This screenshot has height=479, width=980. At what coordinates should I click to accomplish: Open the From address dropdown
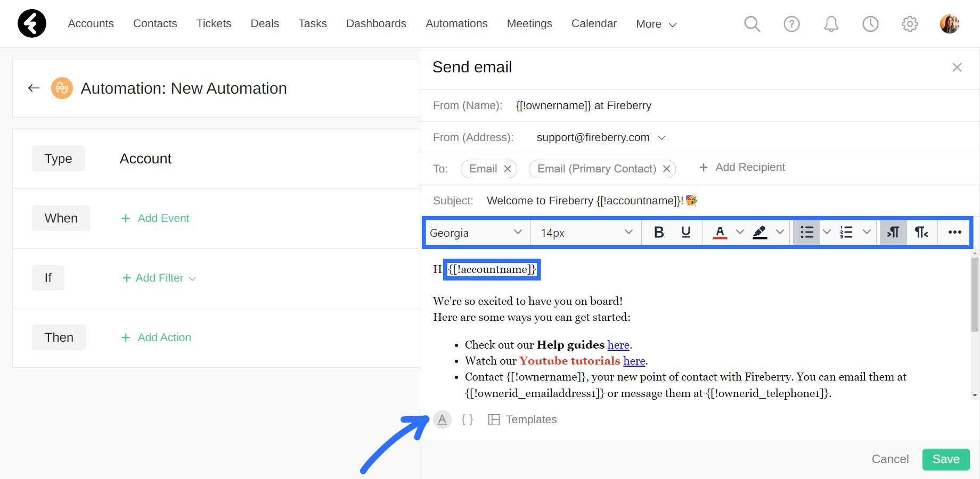tap(662, 138)
